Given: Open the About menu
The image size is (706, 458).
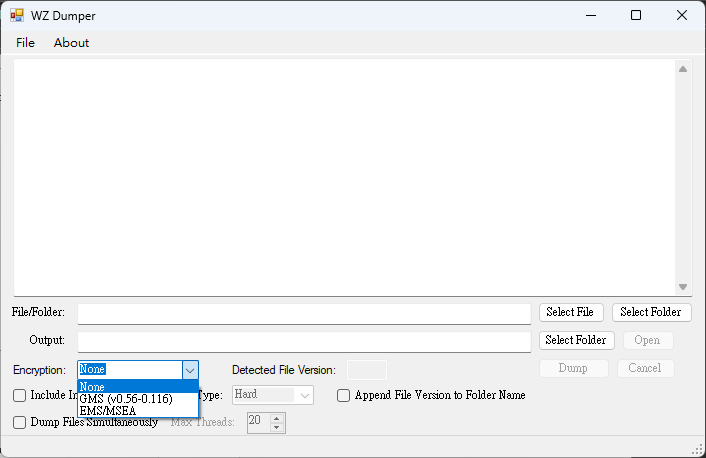Looking at the screenshot, I should pos(71,43).
